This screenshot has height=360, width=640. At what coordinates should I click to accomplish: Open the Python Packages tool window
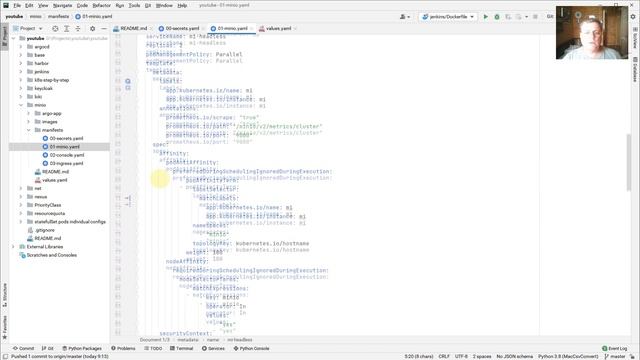pyautogui.click(x=82, y=349)
